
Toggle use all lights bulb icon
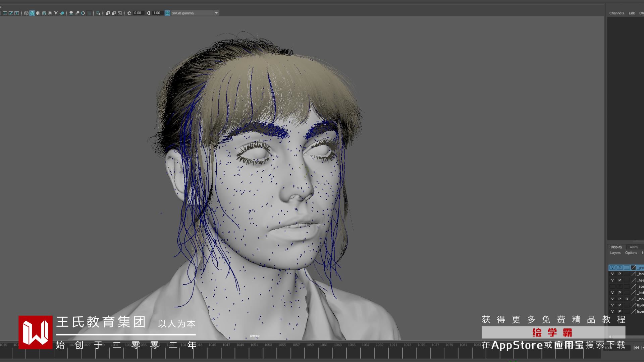coord(56,13)
